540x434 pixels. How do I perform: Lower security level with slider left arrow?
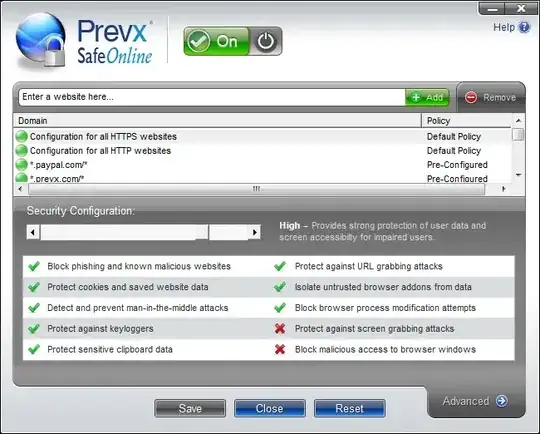click(33, 232)
